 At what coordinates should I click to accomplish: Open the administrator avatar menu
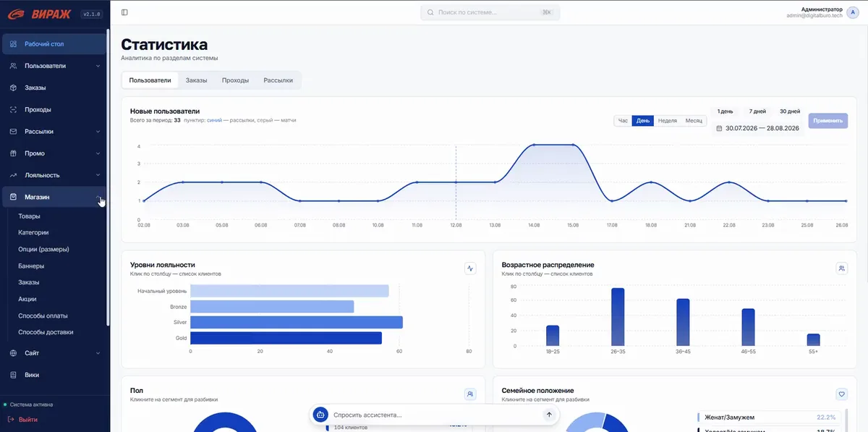click(854, 12)
